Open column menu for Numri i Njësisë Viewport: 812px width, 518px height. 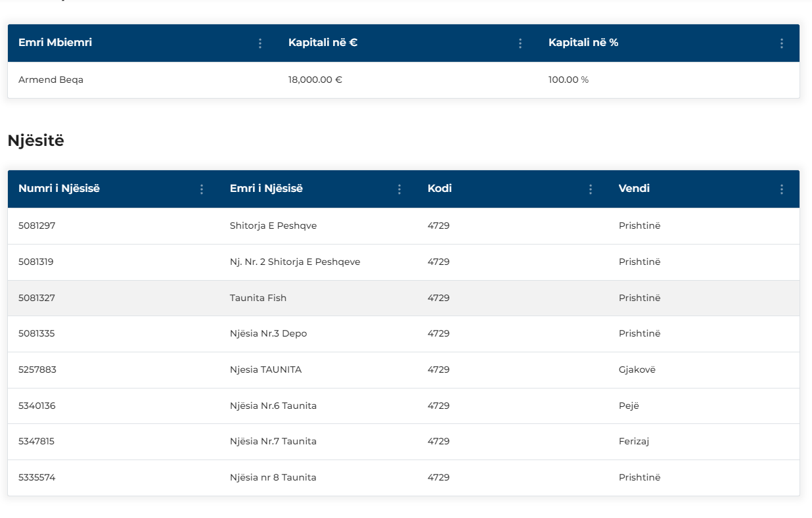point(202,189)
